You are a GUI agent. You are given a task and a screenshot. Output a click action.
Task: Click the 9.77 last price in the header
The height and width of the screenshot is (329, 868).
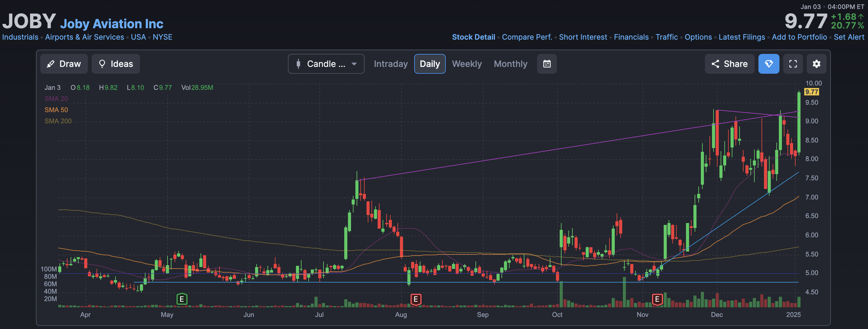pos(806,21)
